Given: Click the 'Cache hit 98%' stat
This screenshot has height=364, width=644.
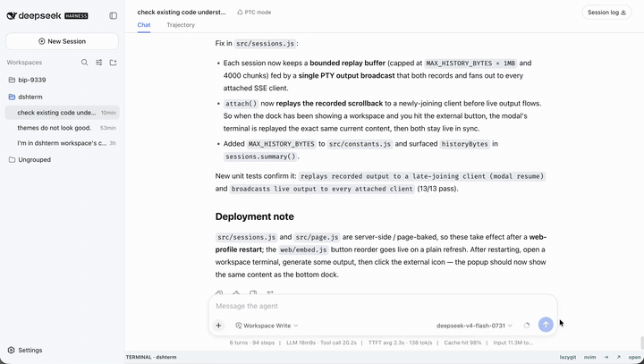Looking at the screenshot, I should click(x=462, y=343).
